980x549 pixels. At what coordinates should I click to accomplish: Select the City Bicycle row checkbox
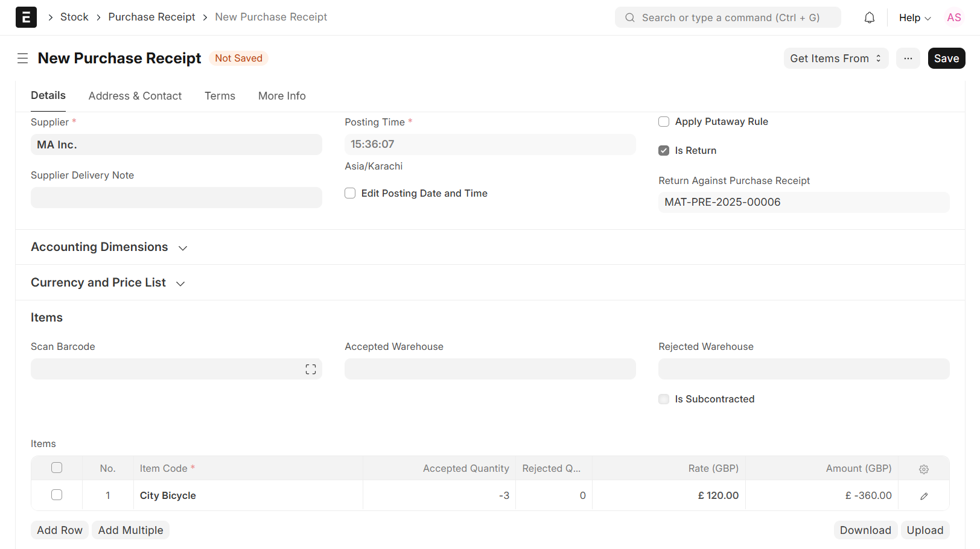pos(57,495)
